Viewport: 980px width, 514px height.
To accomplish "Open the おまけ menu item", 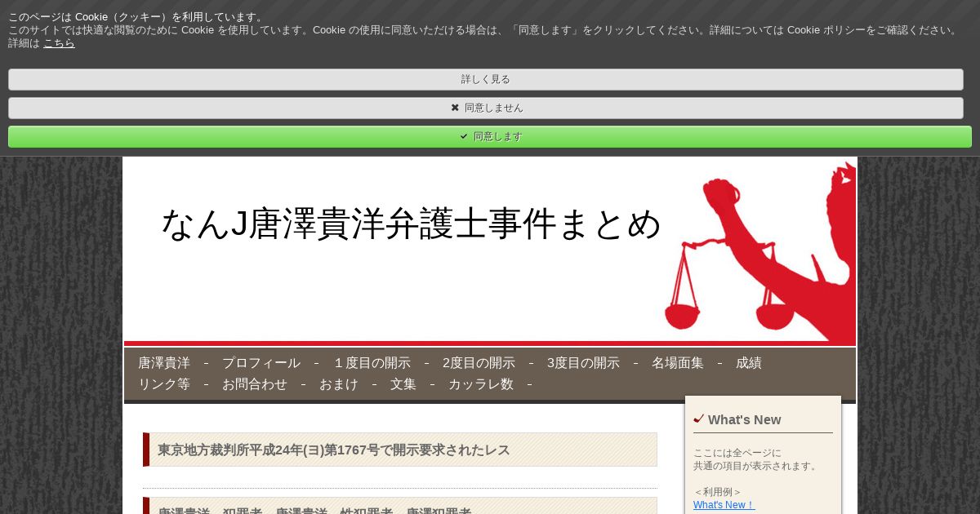I will pos(339,384).
